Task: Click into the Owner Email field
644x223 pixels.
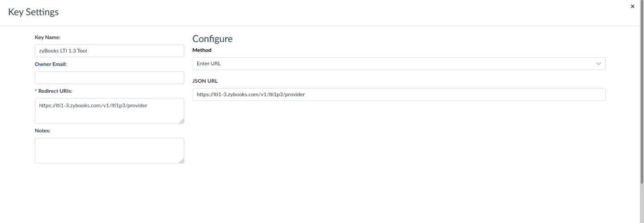Action: (109, 77)
